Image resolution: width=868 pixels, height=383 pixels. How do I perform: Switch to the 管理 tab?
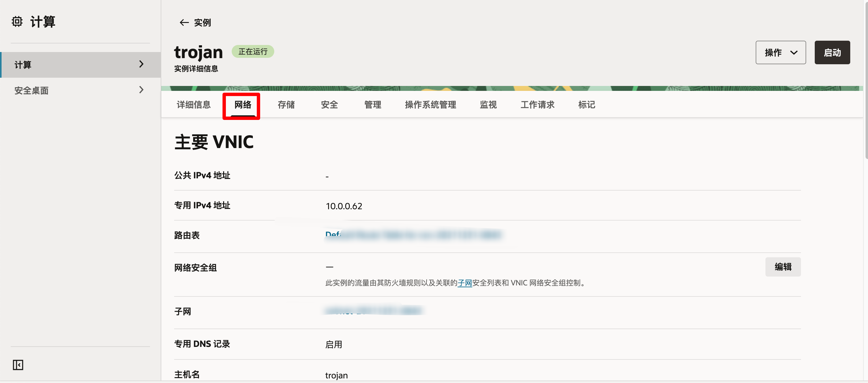372,105
